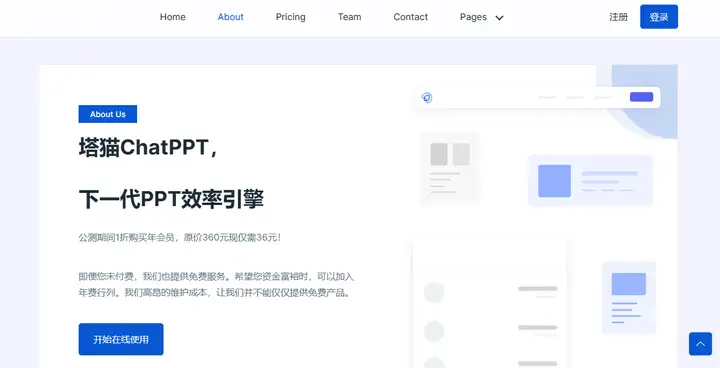Go to the Pricing page link
Image resolution: width=720 pixels, height=368 pixels.
click(x=290, y=17)
